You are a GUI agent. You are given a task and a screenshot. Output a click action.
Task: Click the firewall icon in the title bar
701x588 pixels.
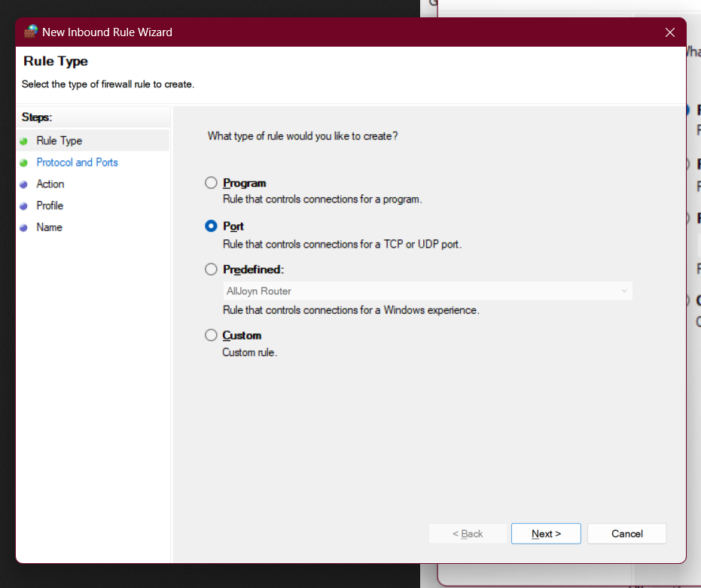click(x=30, y=32)
